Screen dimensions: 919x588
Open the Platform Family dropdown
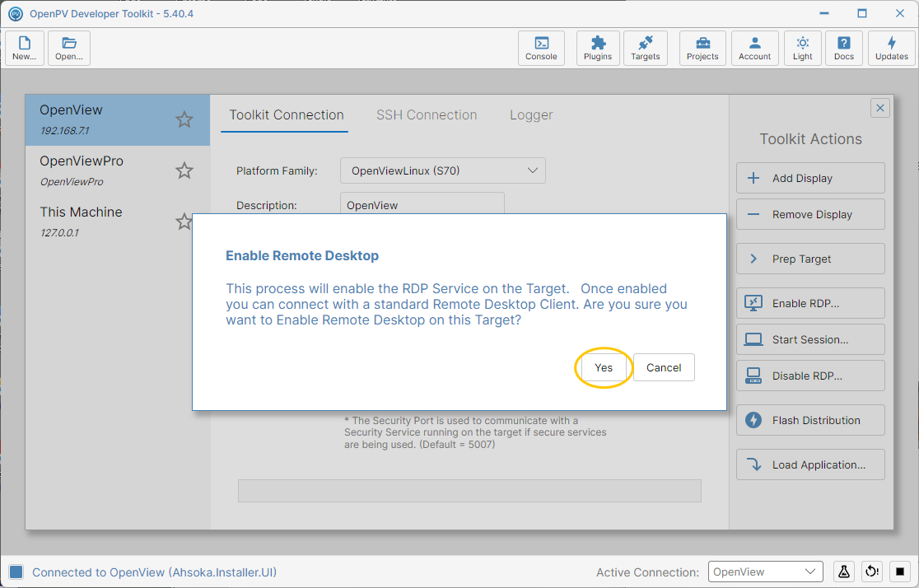click(x=442, y=170)
